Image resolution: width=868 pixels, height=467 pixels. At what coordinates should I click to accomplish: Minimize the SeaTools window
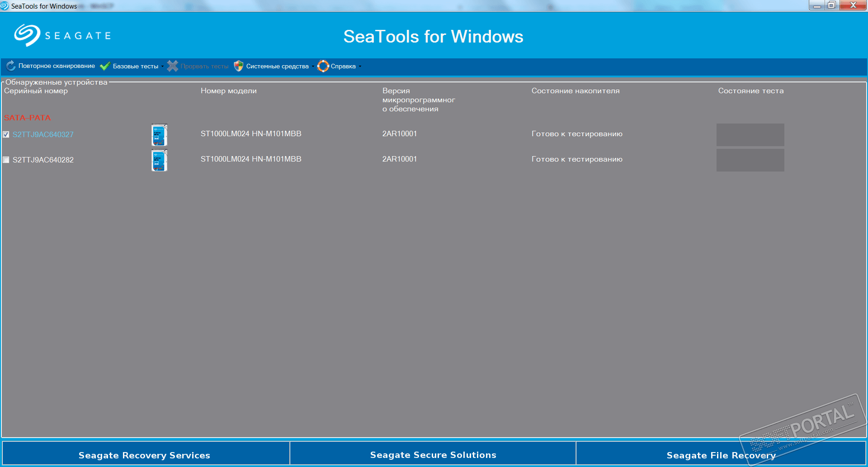(816, 5)
